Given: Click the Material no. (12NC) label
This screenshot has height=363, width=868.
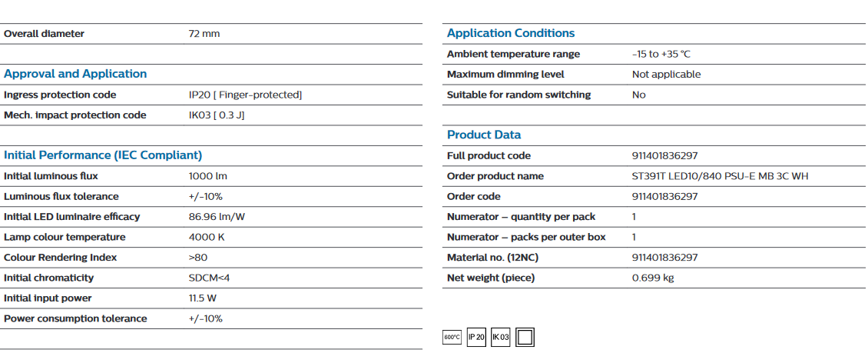Looking at the screenshot, I should pos(492,258).
